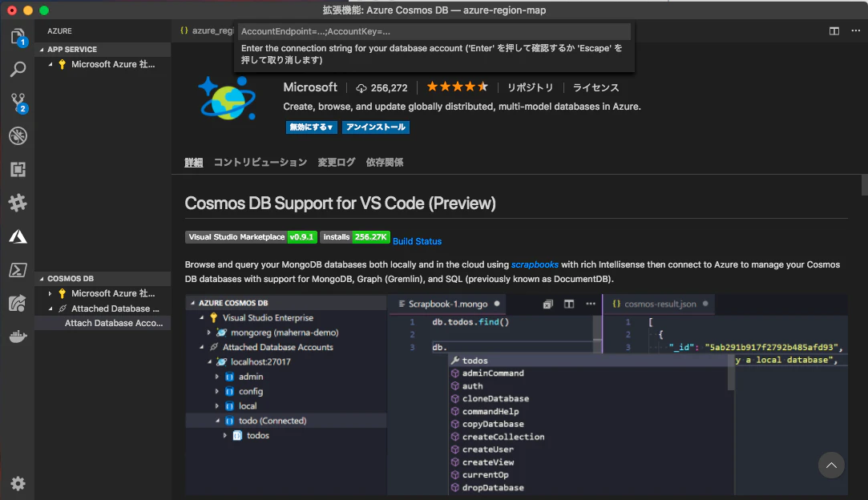The image size is (868, 500).
Task: Click the editor vertical scrollbar thumb
Action: [x=864, y=185]
